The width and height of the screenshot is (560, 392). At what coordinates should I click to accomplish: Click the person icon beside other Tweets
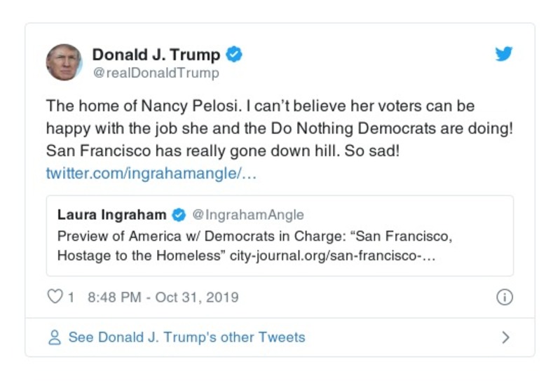point(54,337)
